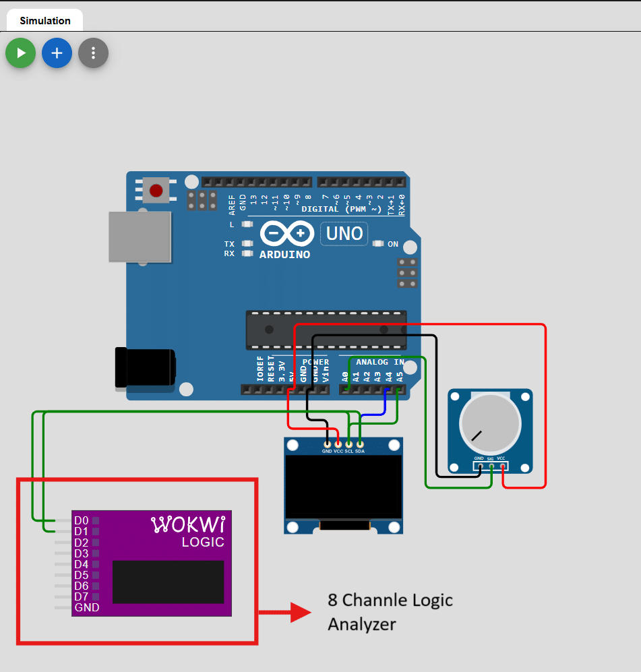Click the Arduino A5 analog pin header
The width and height of the screenshot is (641, 672).
coord(399,390)
